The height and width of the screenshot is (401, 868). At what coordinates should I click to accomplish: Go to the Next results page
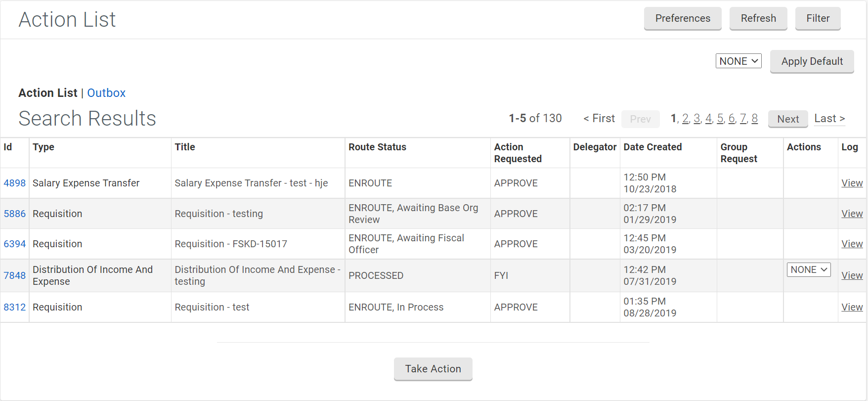click(x=787, y=119)
